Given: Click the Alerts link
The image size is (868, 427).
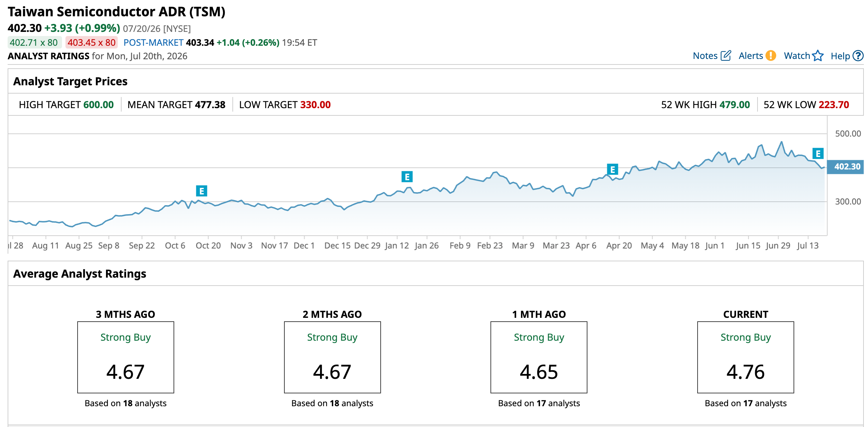Looking at the screenshot, I should (751, 56).
